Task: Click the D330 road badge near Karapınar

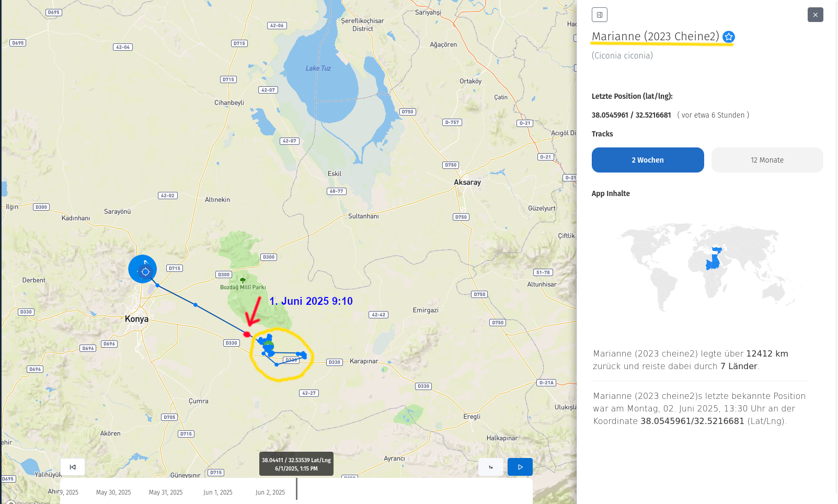Action: (x=334, y=362)
